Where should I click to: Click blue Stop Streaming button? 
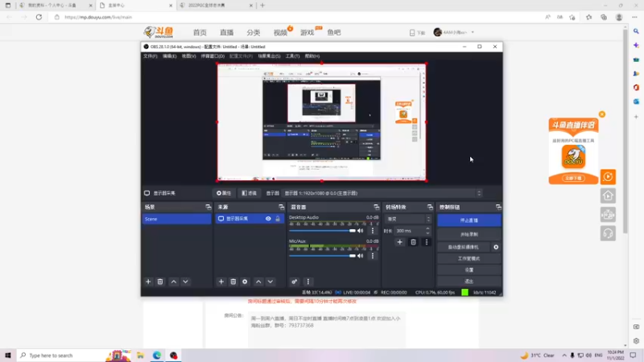[469, 220]
